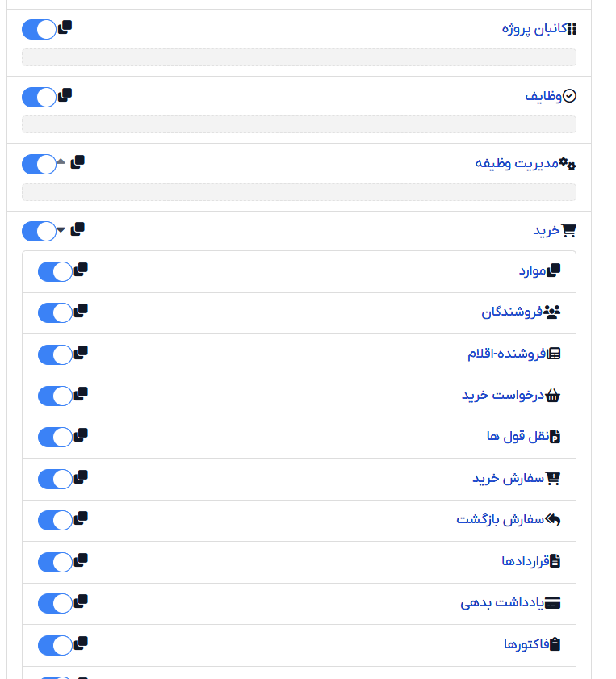Disable the کانبان پروژه toggle switch
Image resolution: width=616 pixels, height=679 pixels.
pos(39,29)
